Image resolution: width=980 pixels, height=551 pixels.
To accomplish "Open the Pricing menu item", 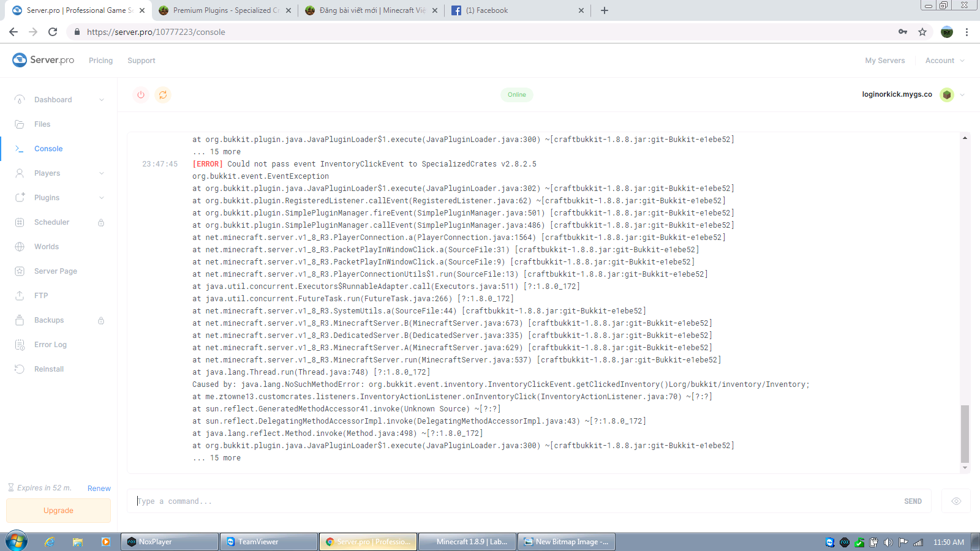I will click(100, 61).
